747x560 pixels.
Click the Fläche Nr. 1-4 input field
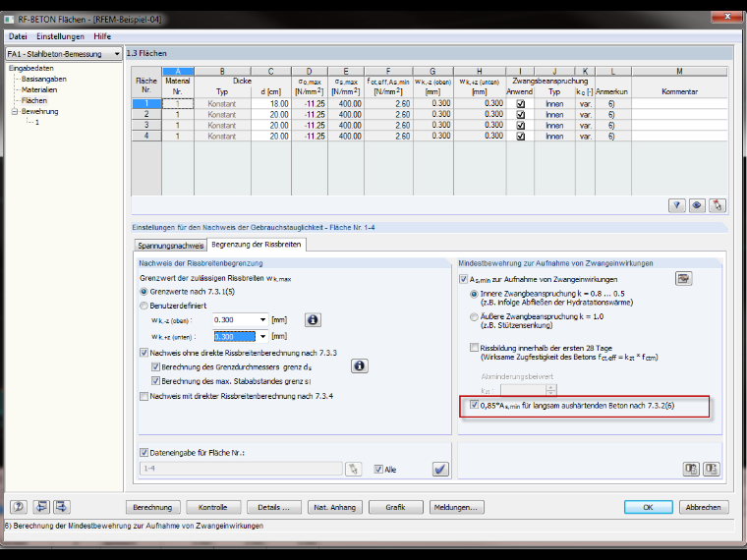tap(241, 469)
